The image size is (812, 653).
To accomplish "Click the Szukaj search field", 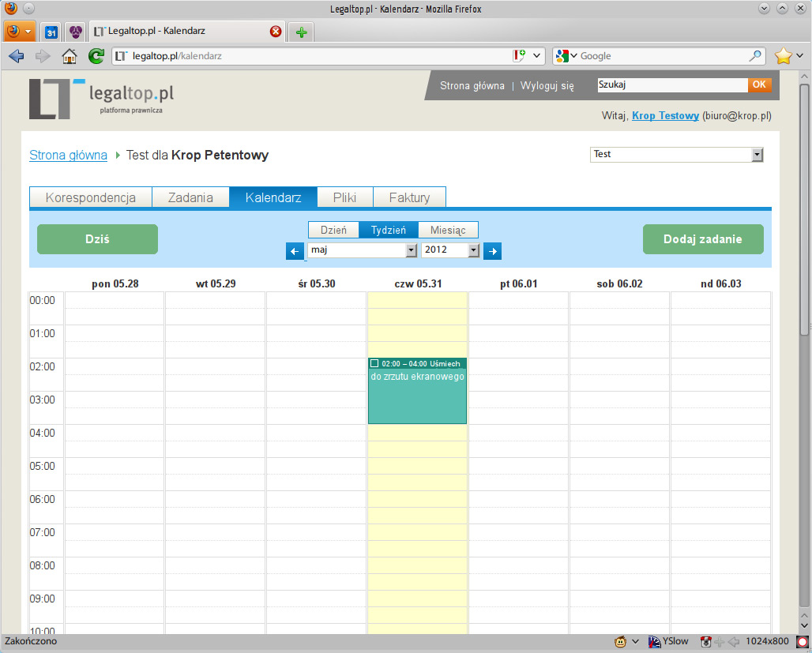I will coord(671,84).
